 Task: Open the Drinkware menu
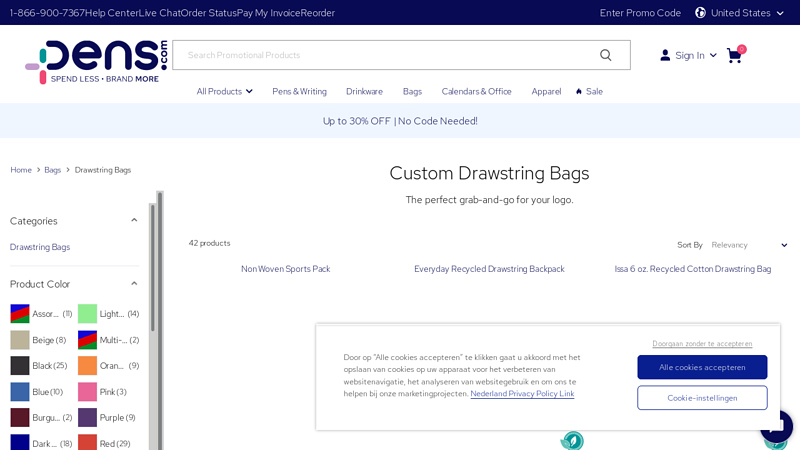[364, 91]
